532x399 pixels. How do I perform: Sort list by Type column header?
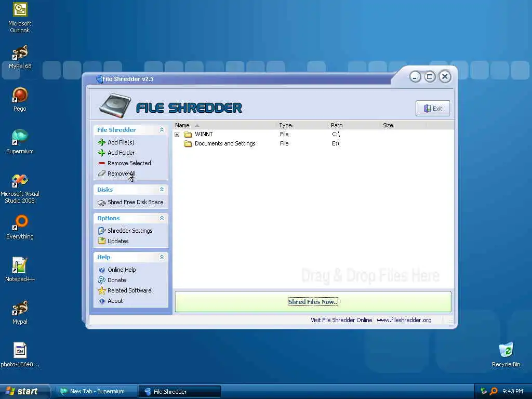point(303,125)
